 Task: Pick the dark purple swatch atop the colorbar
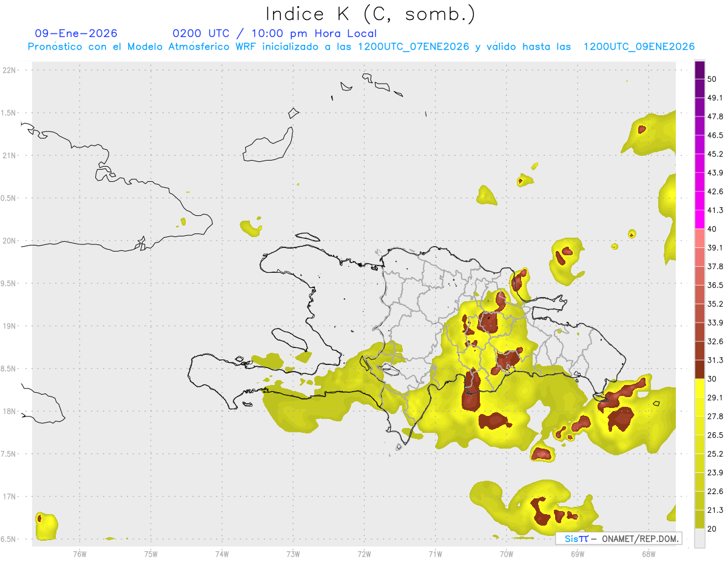coord(699,70)
